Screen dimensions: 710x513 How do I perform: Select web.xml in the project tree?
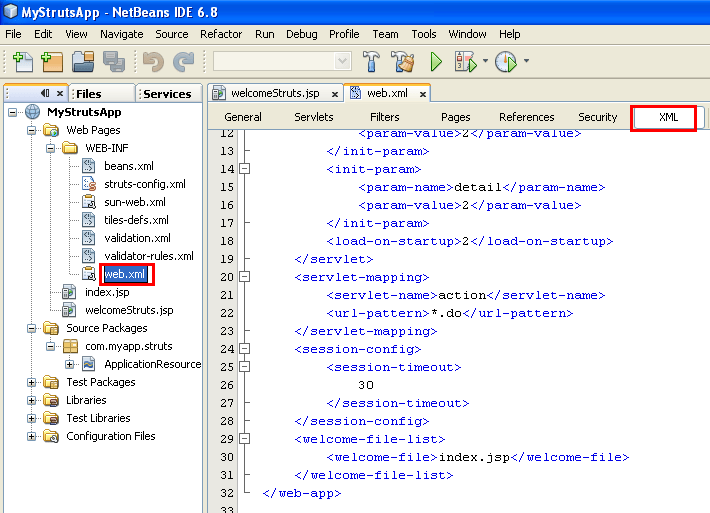tap(125, 274)
